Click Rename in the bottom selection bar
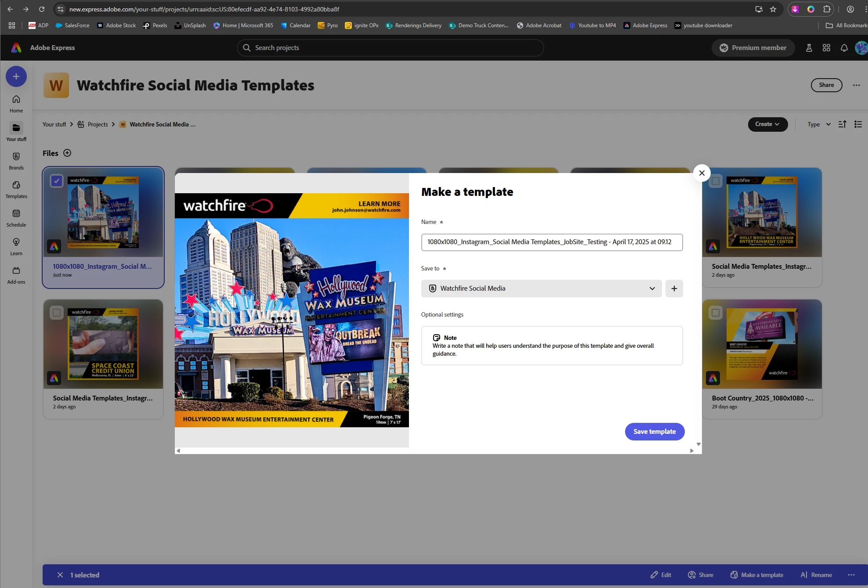 click(816, 575)
